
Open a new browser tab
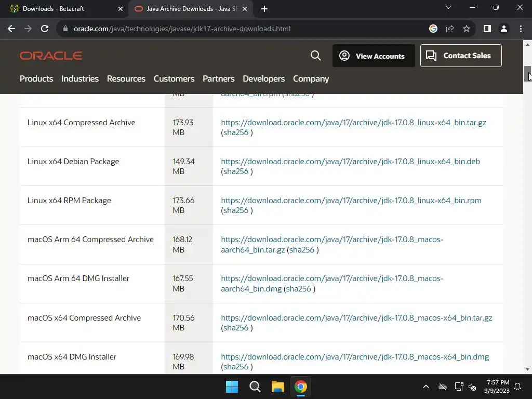(x=264, y=9)
